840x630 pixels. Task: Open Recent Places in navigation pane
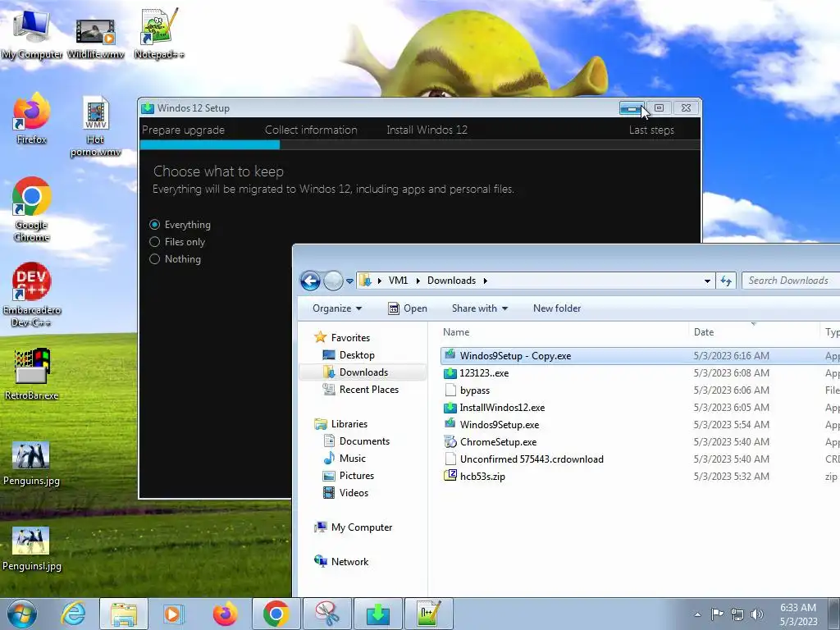(x=361, y=389)
